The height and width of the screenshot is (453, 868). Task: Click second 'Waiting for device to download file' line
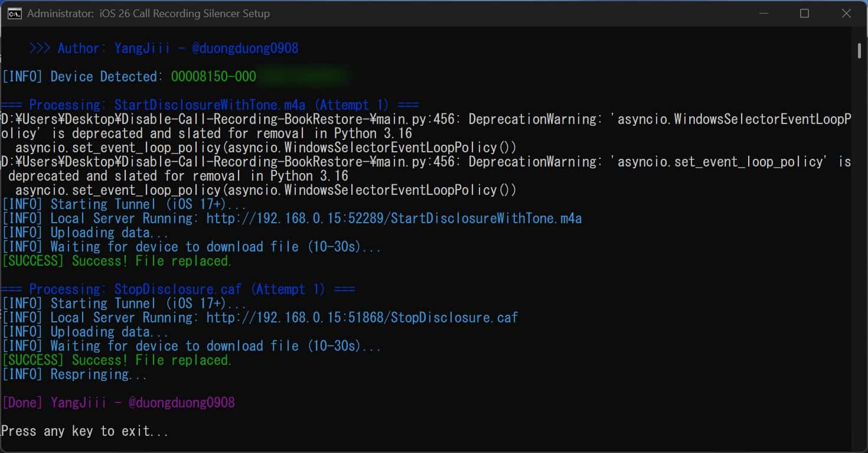click(x=191, y=346)
